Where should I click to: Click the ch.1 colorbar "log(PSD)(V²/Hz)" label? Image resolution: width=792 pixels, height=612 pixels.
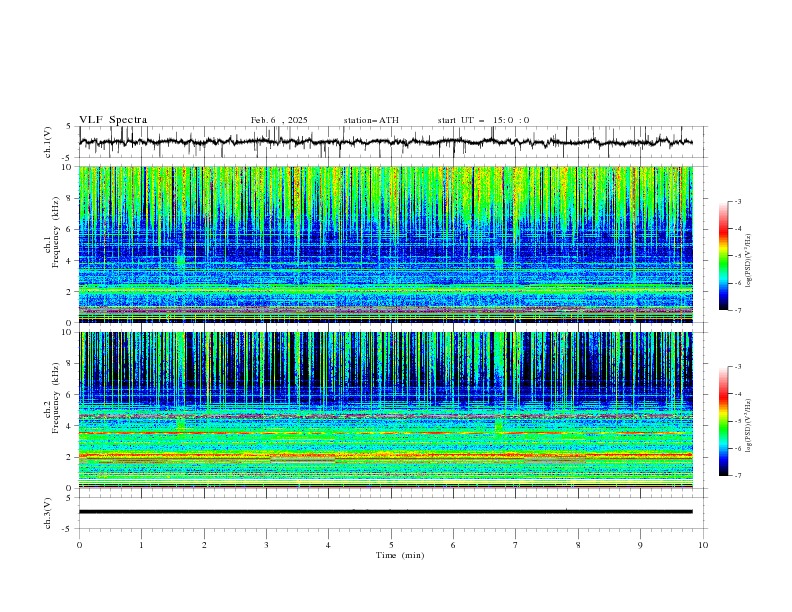point(749,261)
